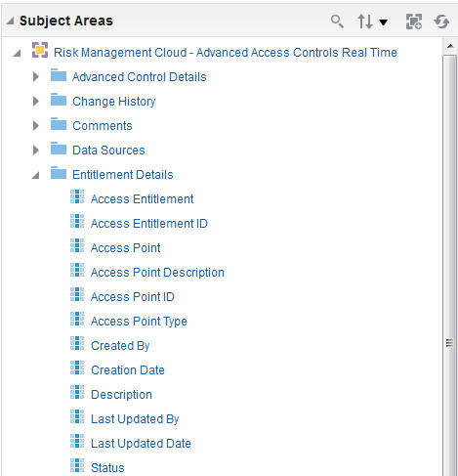Select the Access Entitlement column icon

[77, 196]
